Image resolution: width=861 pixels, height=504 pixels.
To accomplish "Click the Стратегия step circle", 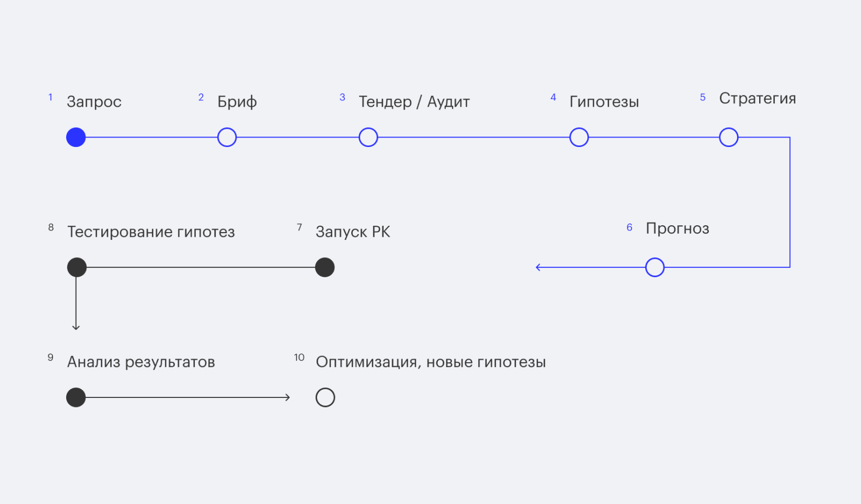I will (x=728, y=138).
